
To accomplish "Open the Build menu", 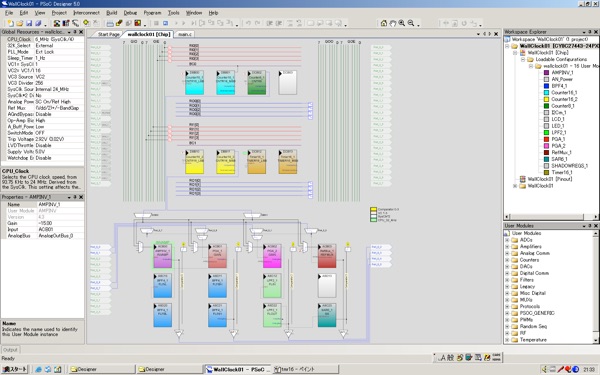I will click(x=112, y=13).
